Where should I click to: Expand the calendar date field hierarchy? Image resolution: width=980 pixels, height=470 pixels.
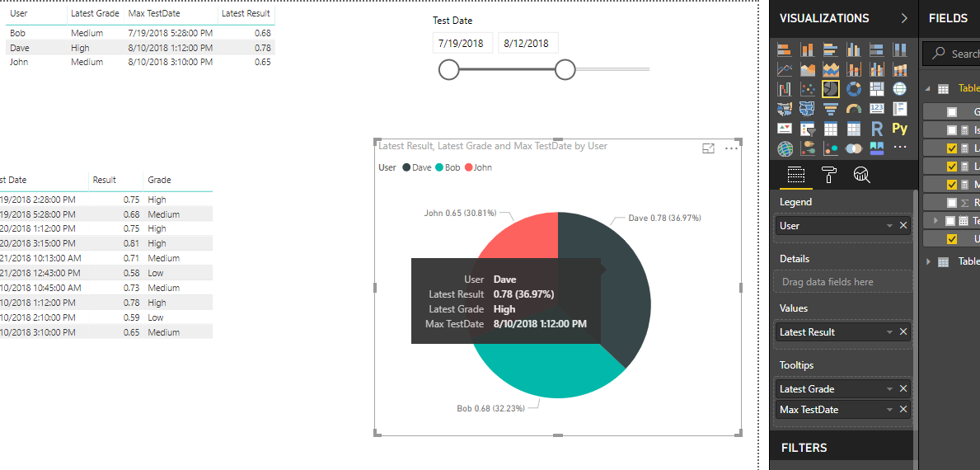pyautogui.click(x=936, y=221)
